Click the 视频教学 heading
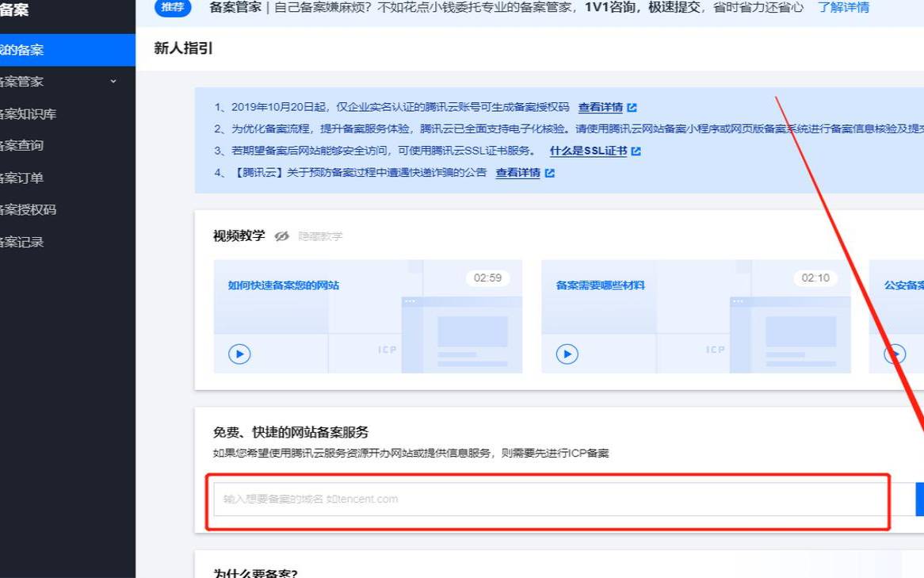The width and height of the screenshot is (924, 578). tap(239, 236)
